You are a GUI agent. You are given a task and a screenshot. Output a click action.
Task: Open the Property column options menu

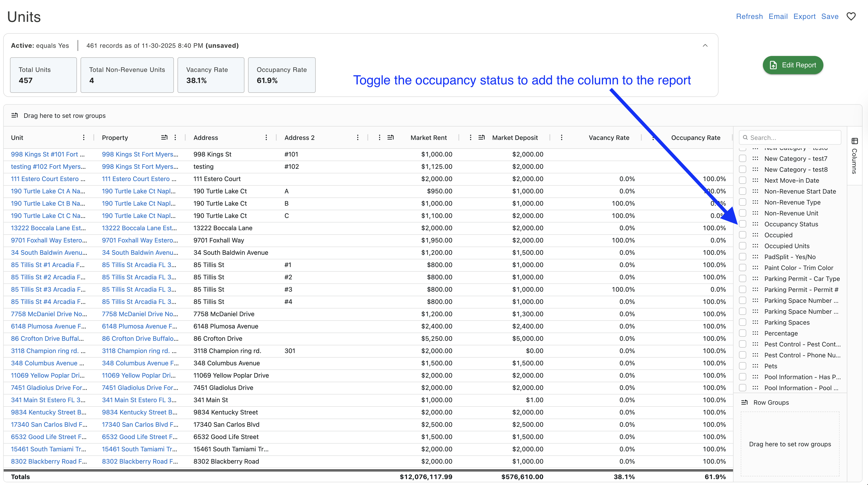click(x=175, y=137)
